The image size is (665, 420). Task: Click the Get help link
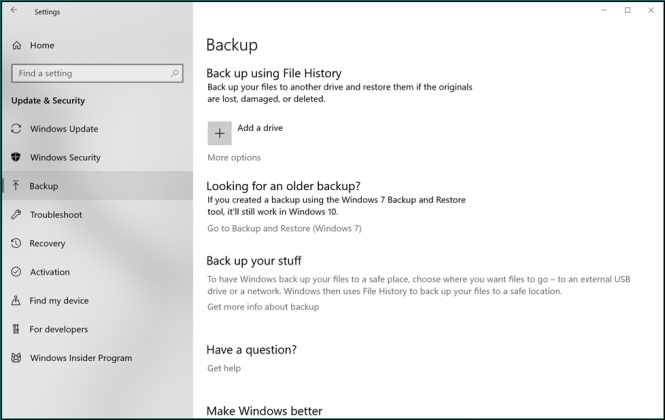[x=224, y=368]
